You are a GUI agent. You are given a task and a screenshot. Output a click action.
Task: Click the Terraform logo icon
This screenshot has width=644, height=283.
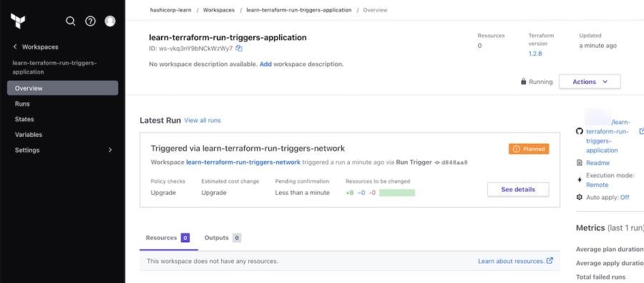pyautogui.click(x=18, y=21)
